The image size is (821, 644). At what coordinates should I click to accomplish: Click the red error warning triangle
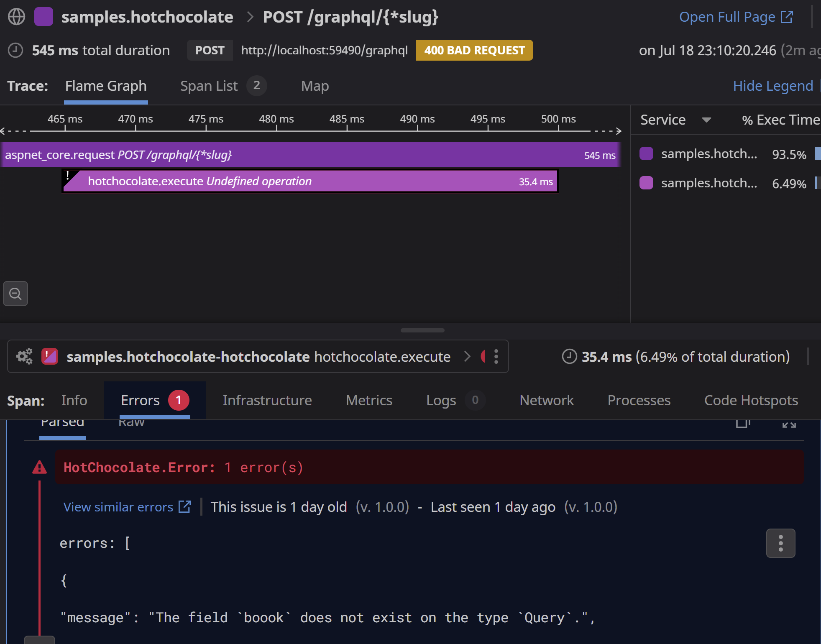point(40,467)
